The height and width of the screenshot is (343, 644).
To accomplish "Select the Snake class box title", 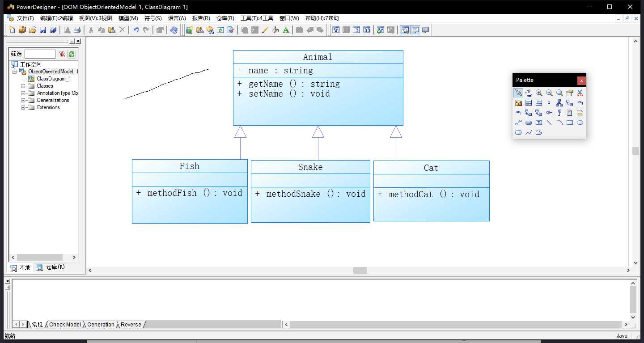I will coord(310,167).
